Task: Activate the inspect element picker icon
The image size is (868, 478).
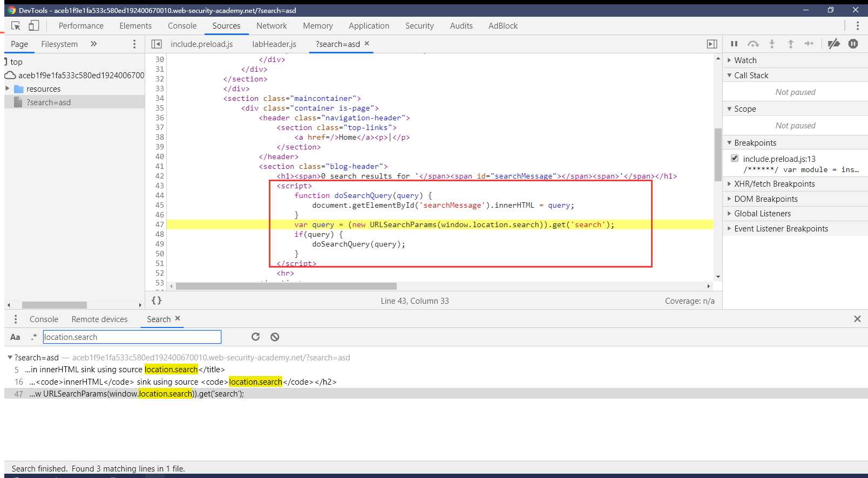Action: (16, 26)
